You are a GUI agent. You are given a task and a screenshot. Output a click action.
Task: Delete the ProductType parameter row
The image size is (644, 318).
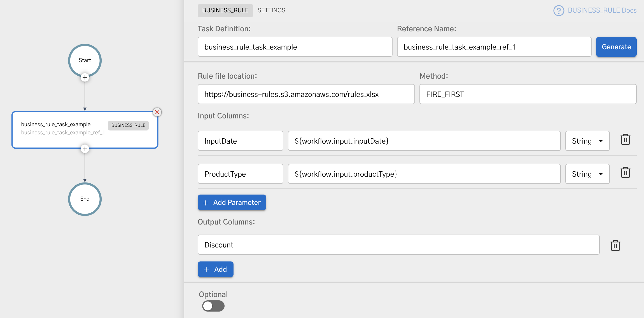coord(625,173)
